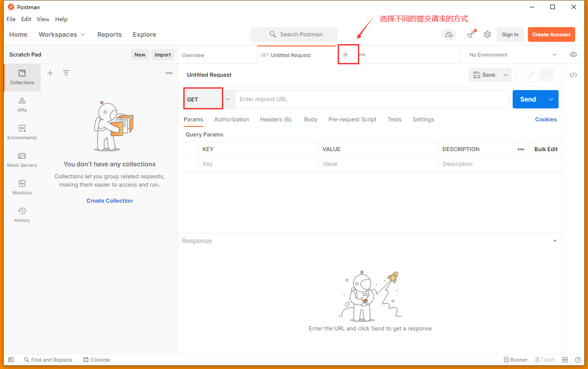
Task: Click the Import button
Action: click(163, 55)
